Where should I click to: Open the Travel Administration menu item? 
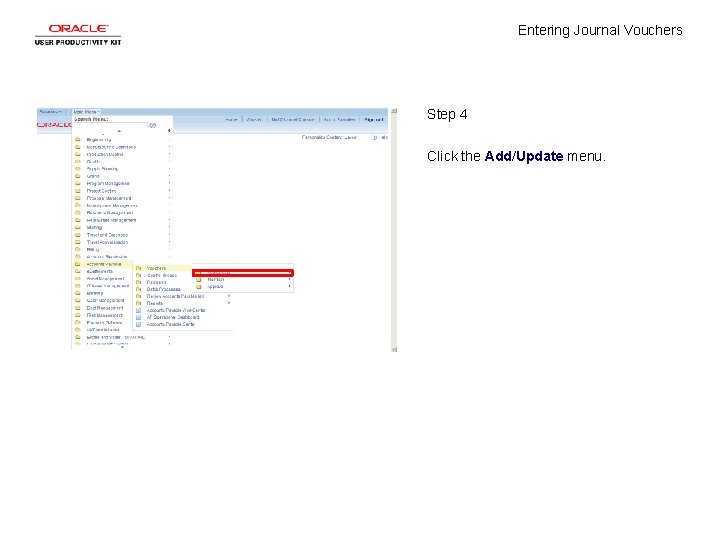coord(107,242)
